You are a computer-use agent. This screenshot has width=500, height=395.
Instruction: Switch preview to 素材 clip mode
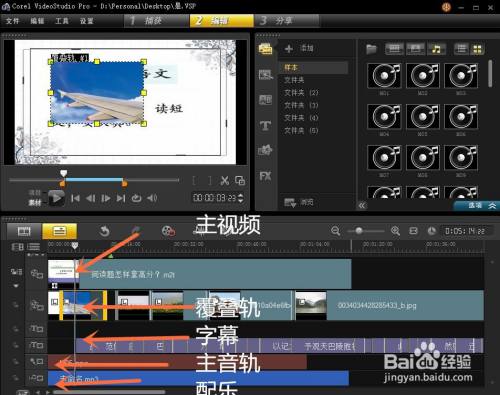35,202
